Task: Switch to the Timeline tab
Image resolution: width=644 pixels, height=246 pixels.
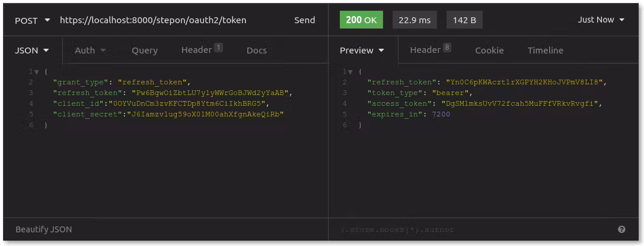Action: 545,51
